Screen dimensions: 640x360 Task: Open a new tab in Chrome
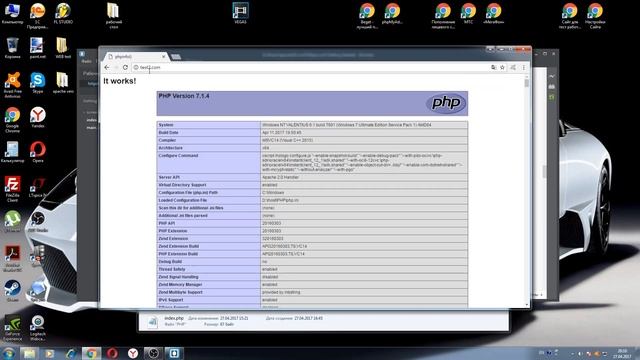176,56
